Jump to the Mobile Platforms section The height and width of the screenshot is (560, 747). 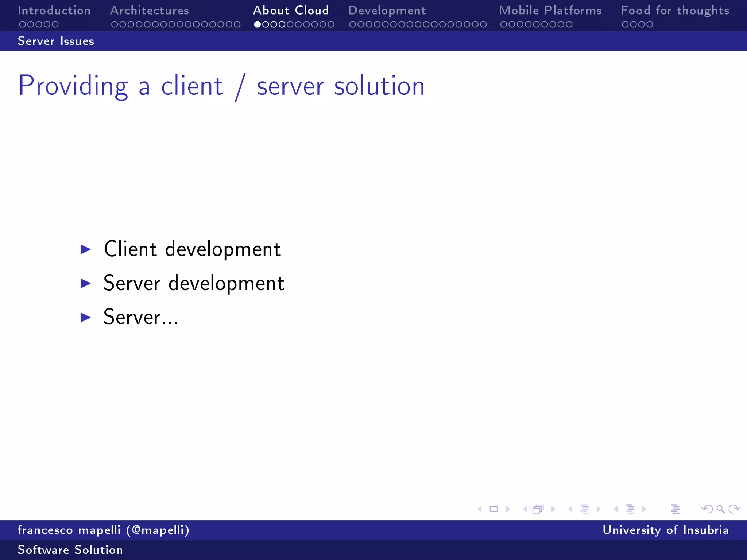pos(550,10)
